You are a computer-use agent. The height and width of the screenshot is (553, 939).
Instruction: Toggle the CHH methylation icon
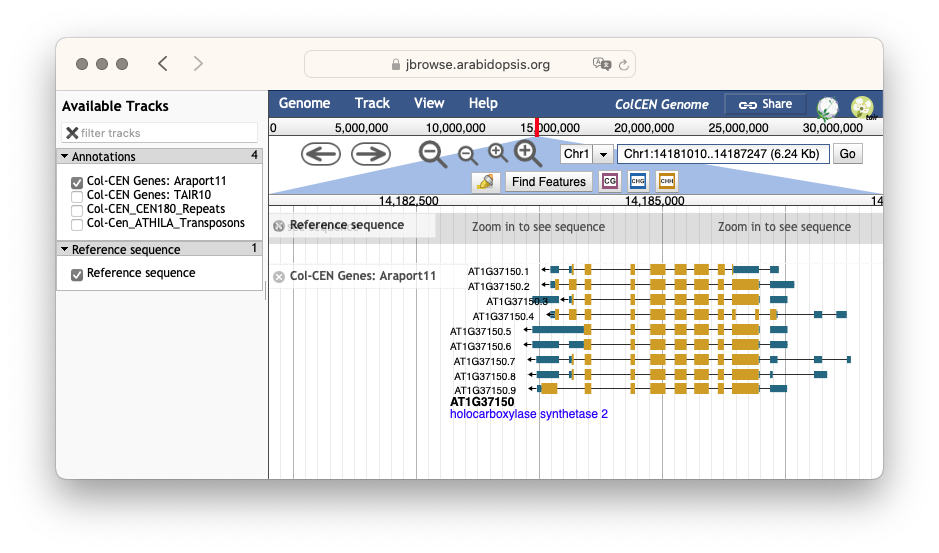667,181
